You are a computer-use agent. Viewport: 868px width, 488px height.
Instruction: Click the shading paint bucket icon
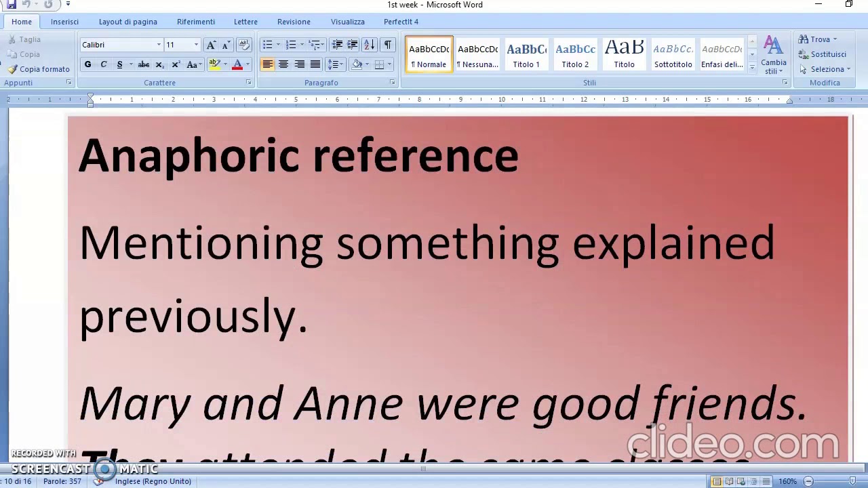point(357,64)
